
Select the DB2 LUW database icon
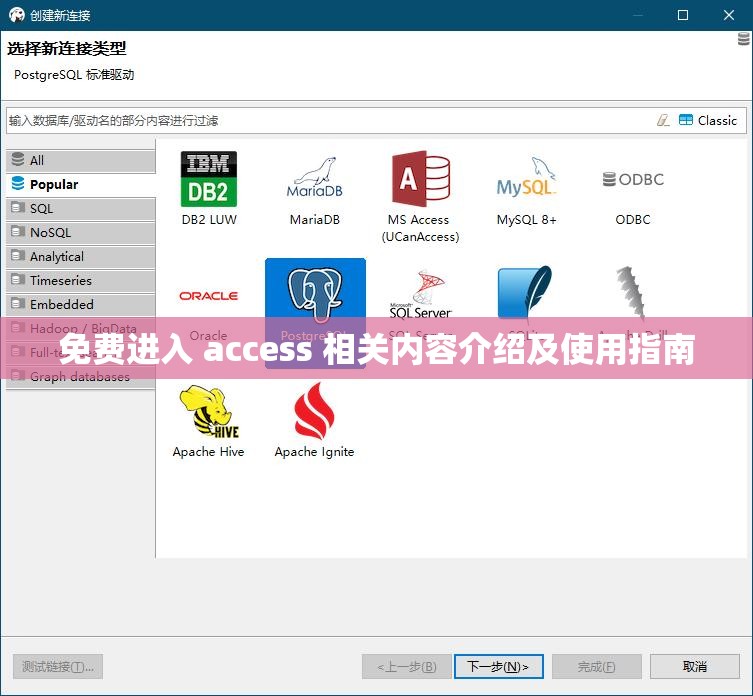coord(208,179)
